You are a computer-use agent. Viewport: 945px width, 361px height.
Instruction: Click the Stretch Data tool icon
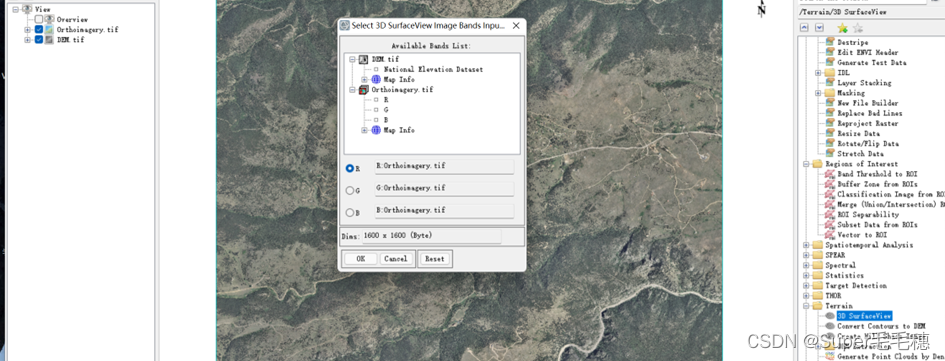[x=830, y=154]
